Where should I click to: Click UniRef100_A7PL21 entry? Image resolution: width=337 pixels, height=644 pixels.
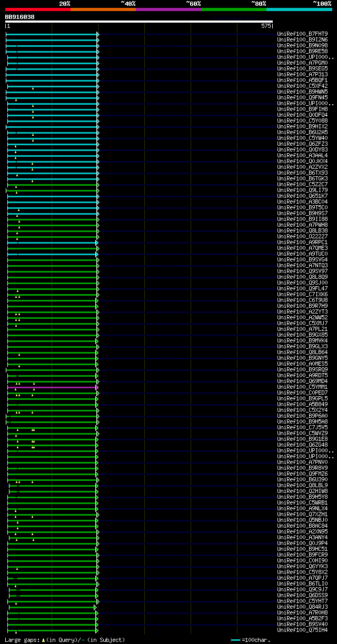302,329
